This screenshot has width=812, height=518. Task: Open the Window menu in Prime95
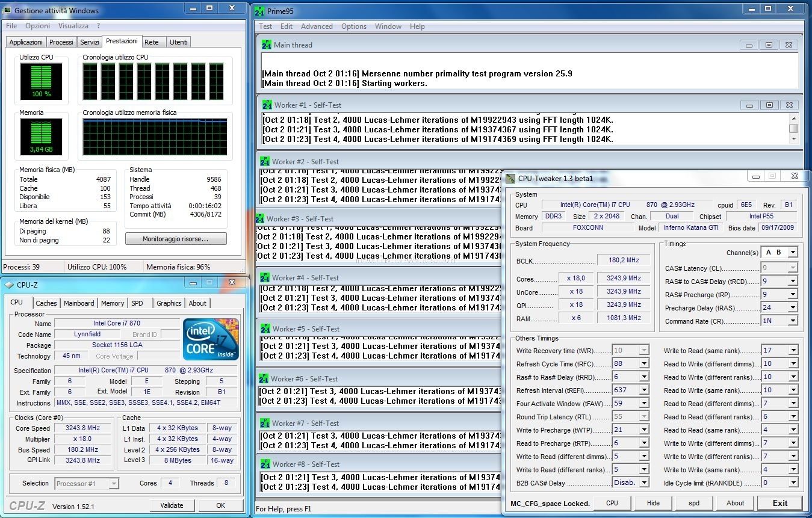(388, 26)
